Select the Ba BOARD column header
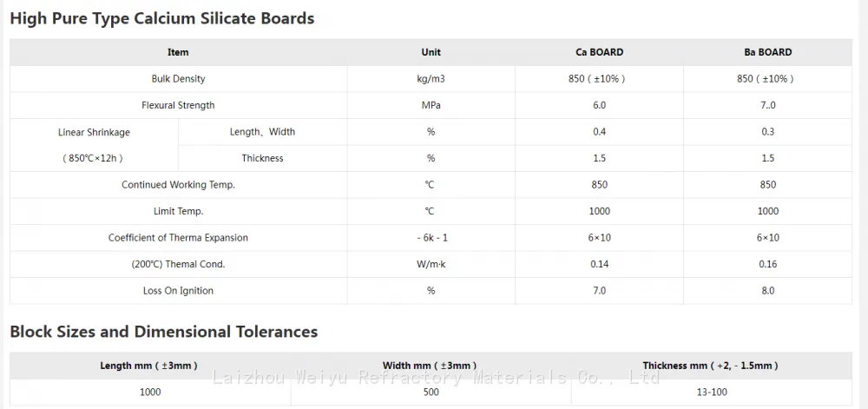This screenshot has height=409, width=868. [768, 52]
